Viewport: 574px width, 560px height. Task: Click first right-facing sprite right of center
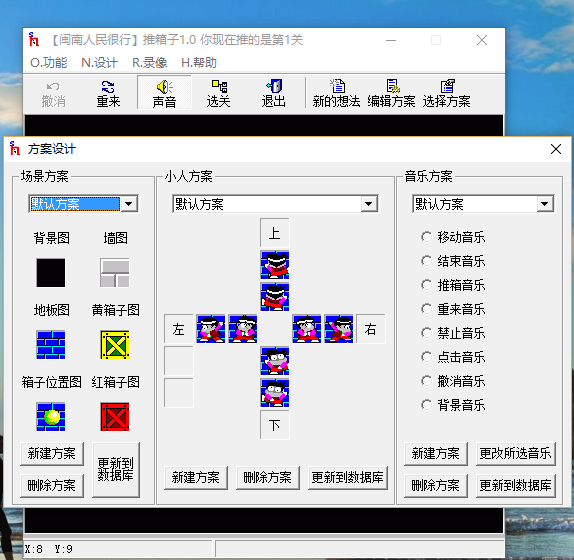tap(307, 328)
